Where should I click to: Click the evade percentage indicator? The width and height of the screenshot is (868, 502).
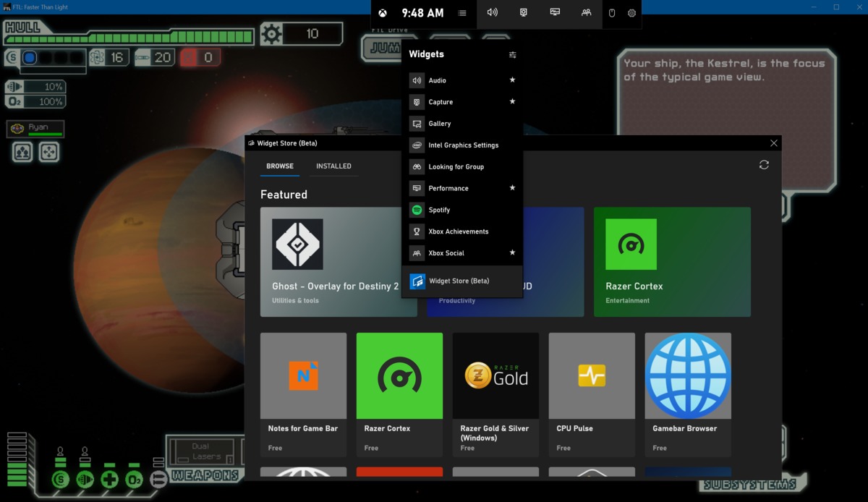[35, 87]
